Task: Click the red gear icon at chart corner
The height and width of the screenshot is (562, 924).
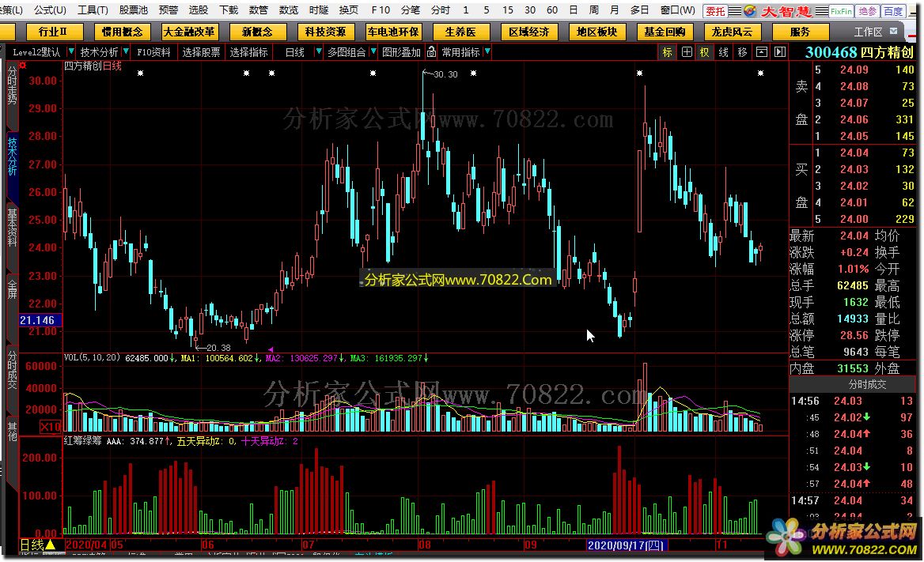Action: [22, 65]
